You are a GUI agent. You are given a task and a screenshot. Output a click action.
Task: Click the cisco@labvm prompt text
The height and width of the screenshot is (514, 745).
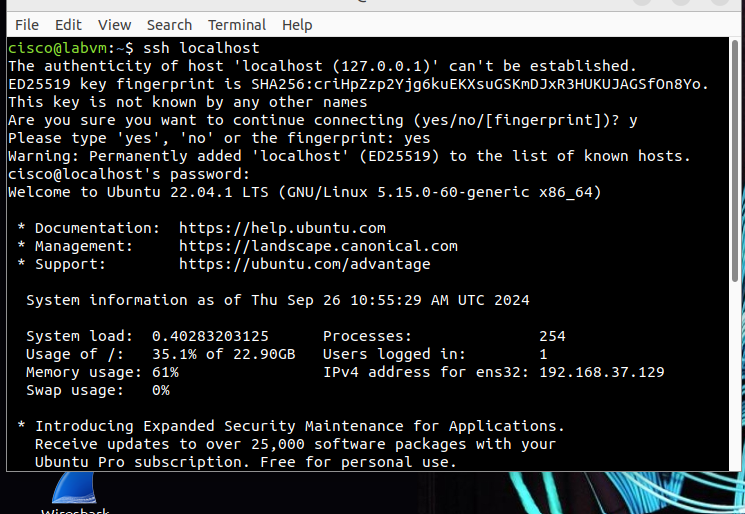57,48
